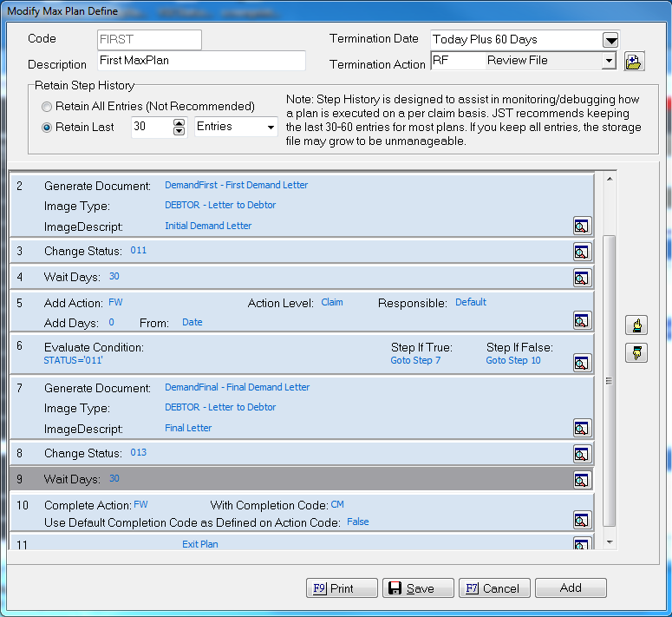Click magnifier icon on step 6 Evaluate Condition
Image resolution: width=672 pixels, height=617 pixels.
[x=582, y=362]
